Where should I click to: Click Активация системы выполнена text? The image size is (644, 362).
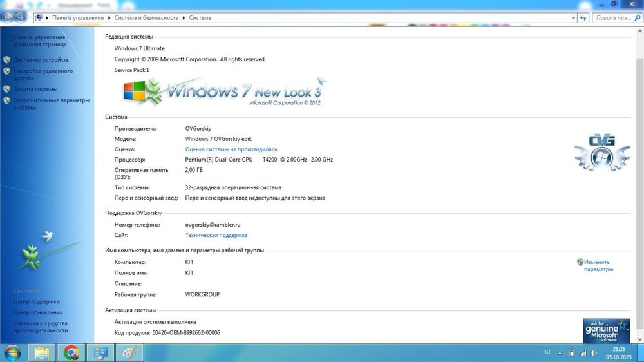click(x=155, y=321)
